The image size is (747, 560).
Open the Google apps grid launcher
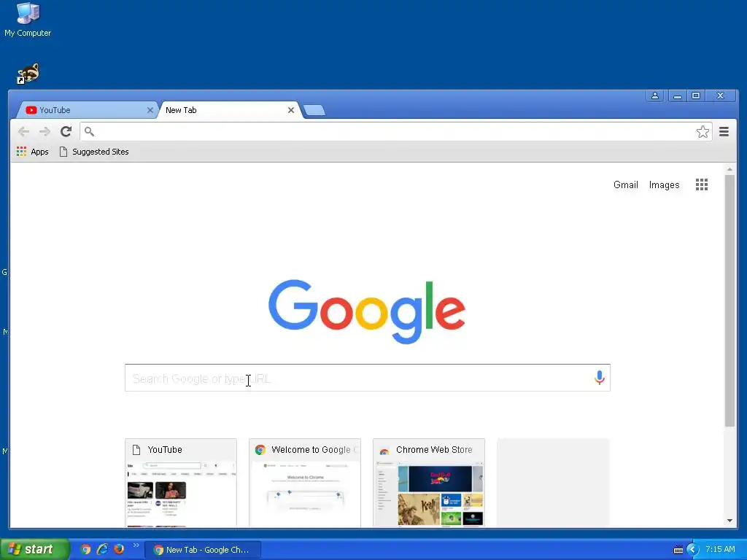[701, 184]
